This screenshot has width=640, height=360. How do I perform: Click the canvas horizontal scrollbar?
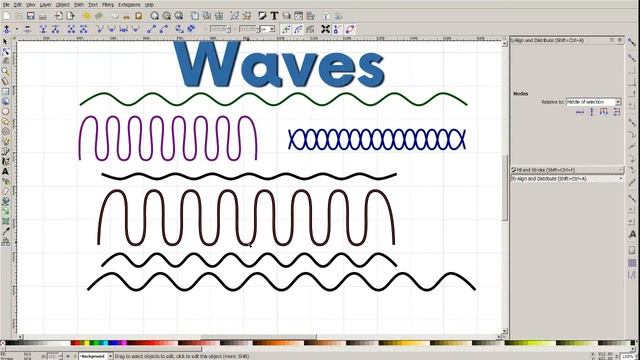(x=260, y=337)
